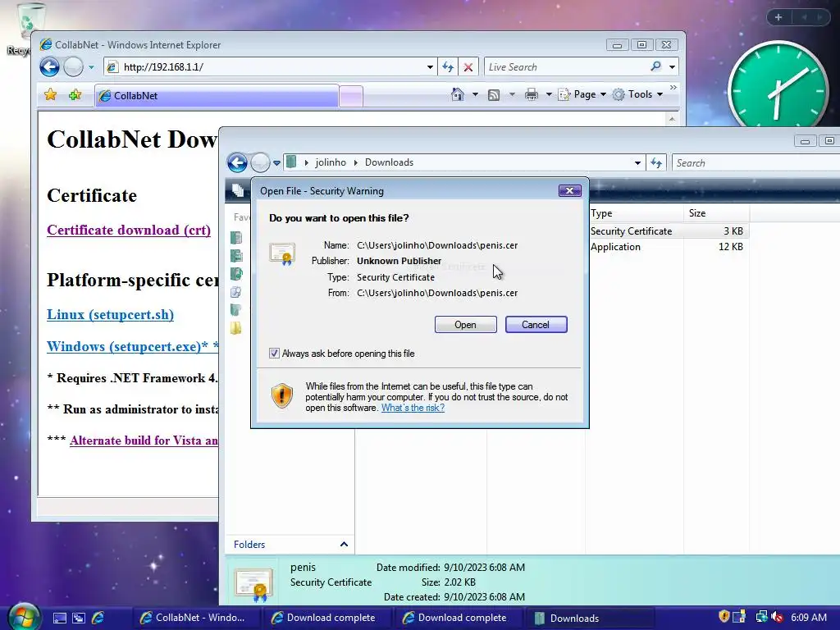
Task: Click the certificate icon in the warning dialog
Action: (x=282, y=253)
